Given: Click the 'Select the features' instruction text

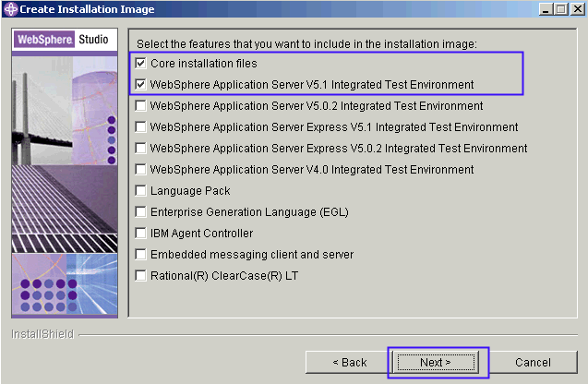Looking at the screenshot, I should 306,44.
